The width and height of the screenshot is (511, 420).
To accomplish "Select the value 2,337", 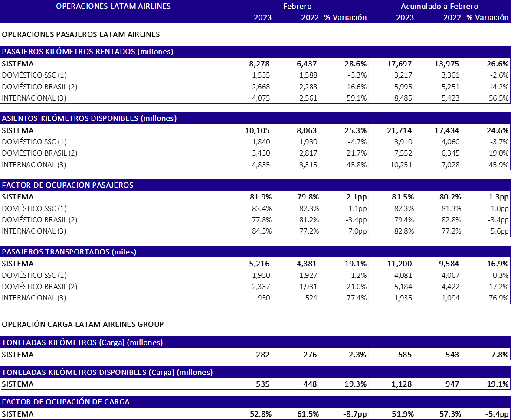I will 261,287.
